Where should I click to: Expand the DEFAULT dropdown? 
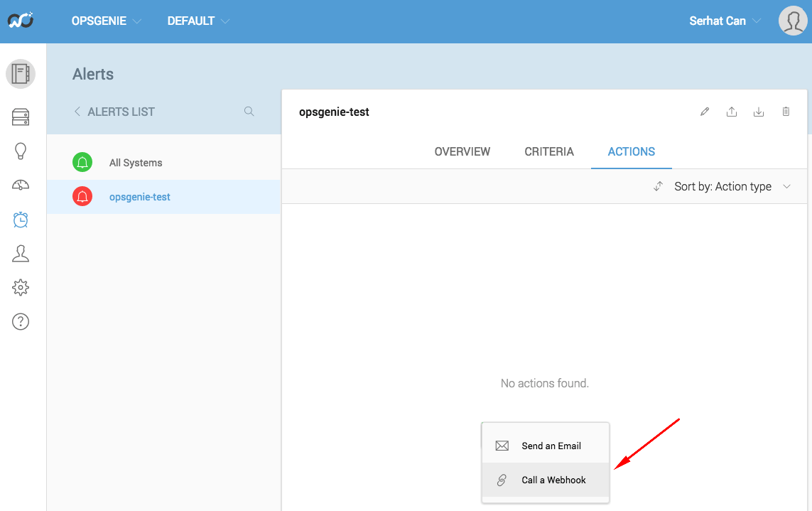point(198,21)
